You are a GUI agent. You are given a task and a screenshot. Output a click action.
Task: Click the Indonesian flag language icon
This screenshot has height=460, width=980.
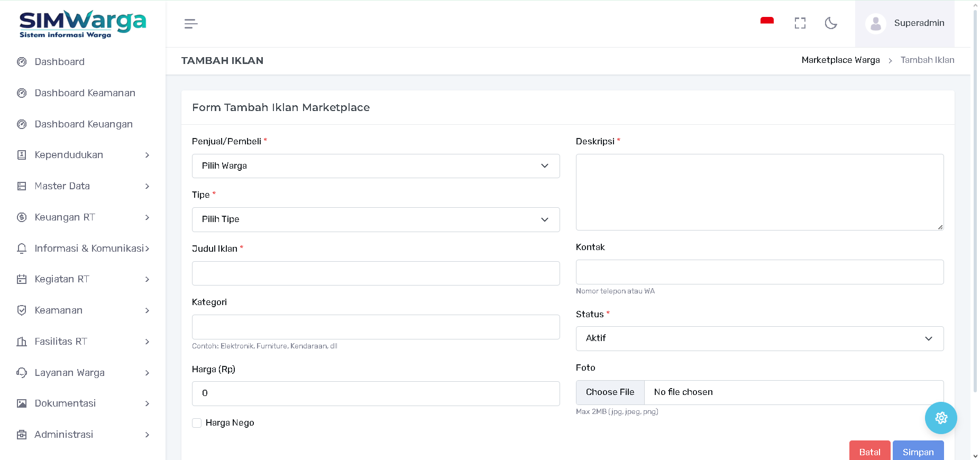click(x=767, y=22)
